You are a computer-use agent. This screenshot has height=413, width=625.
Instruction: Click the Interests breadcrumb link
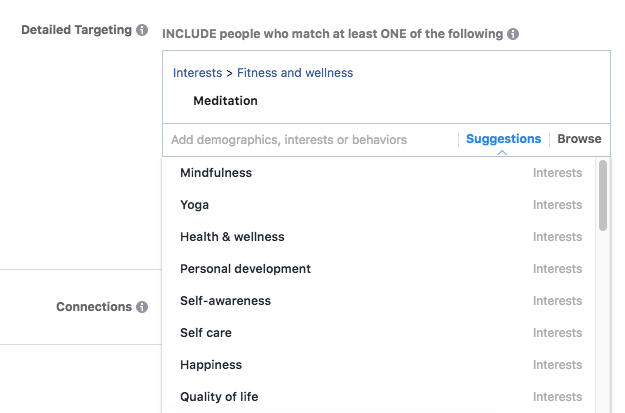197,73
